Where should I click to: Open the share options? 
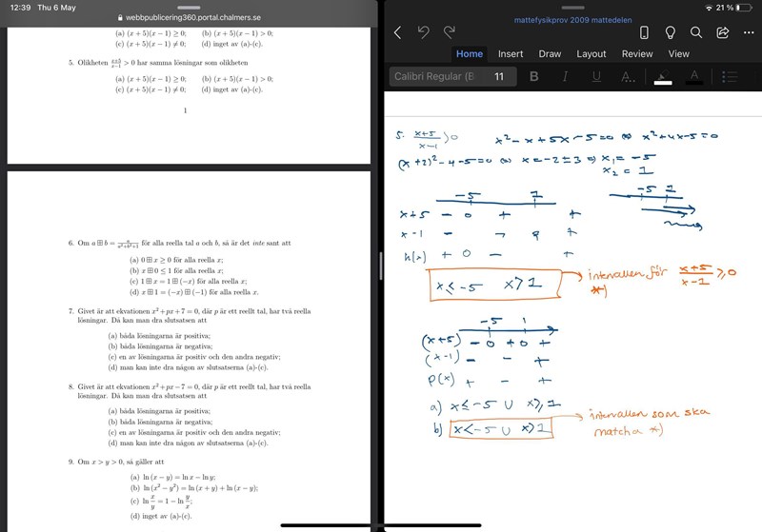(722, 32)
